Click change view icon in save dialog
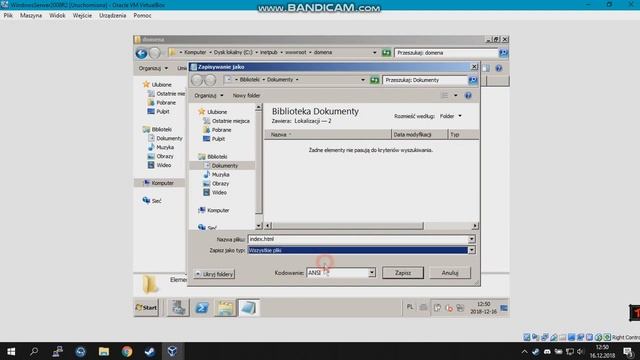Viewport: 640px width, 360px height. tap(444, 95)
